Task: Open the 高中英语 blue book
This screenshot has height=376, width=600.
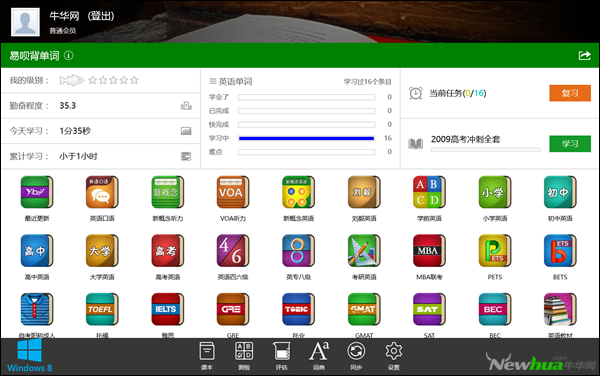Action: (x=37, y=251)
